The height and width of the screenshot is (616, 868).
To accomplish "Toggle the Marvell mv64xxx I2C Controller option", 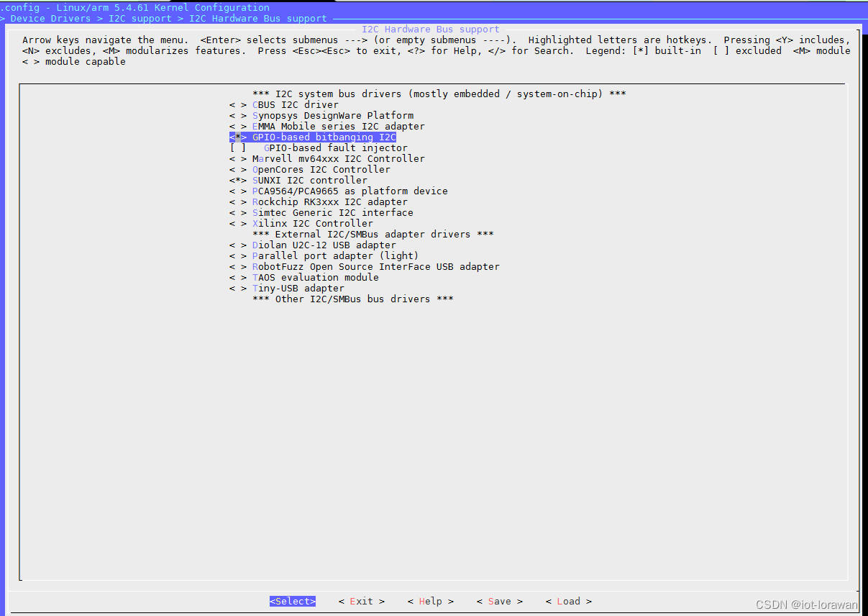I will 329,158.
